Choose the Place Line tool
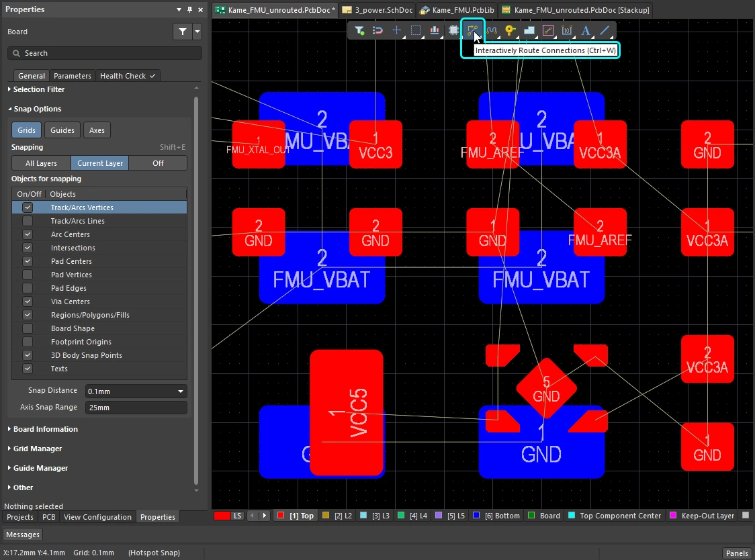The height and width of the screenshot is (560, 755). pos(605,30)
